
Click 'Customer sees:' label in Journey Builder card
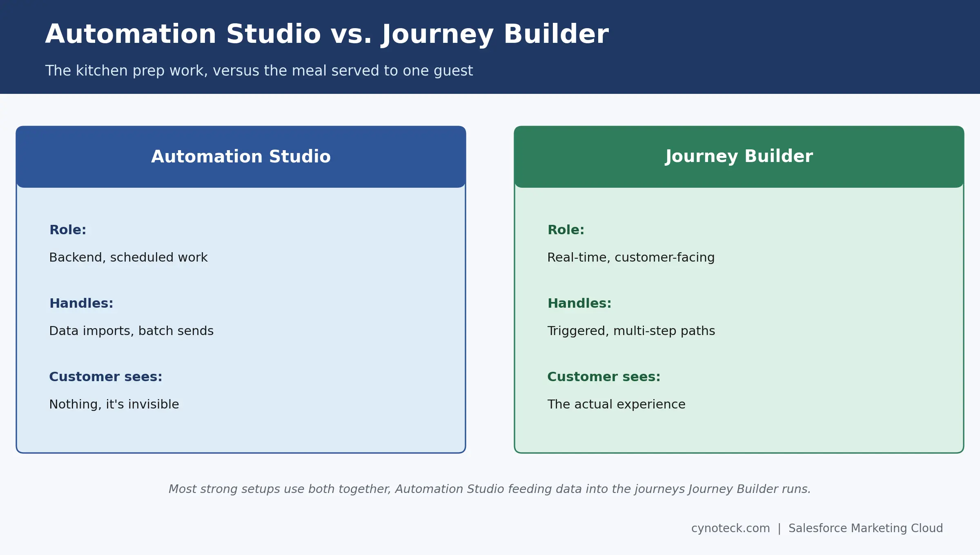(604, 377)
